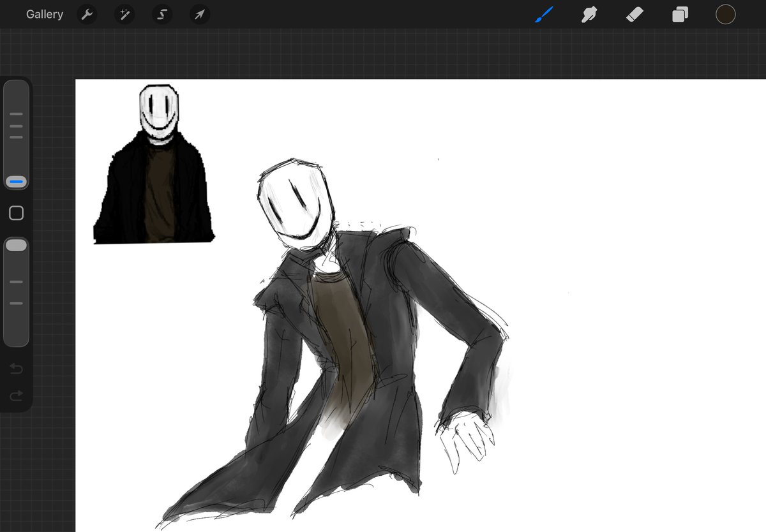Tap the sidebar Modify square button

point(17,213)
